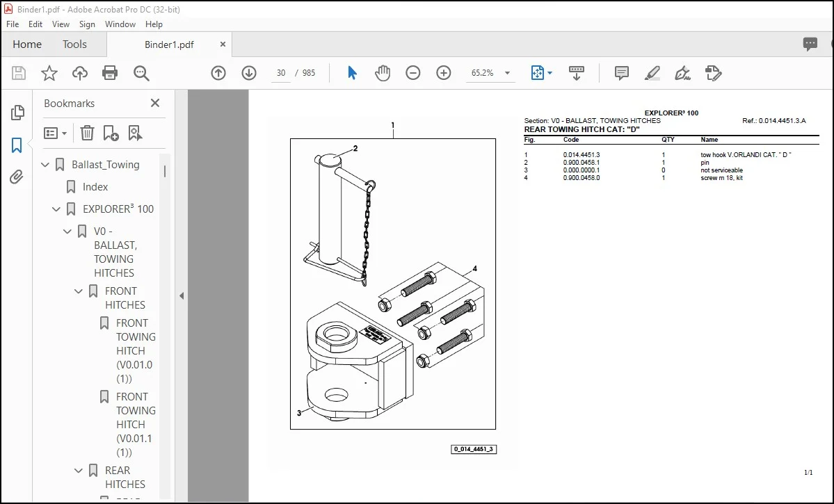Viewport: 834px width, 504px height.
Task: Click part code 0.900.0458.1 for pin
Action: 582,163
